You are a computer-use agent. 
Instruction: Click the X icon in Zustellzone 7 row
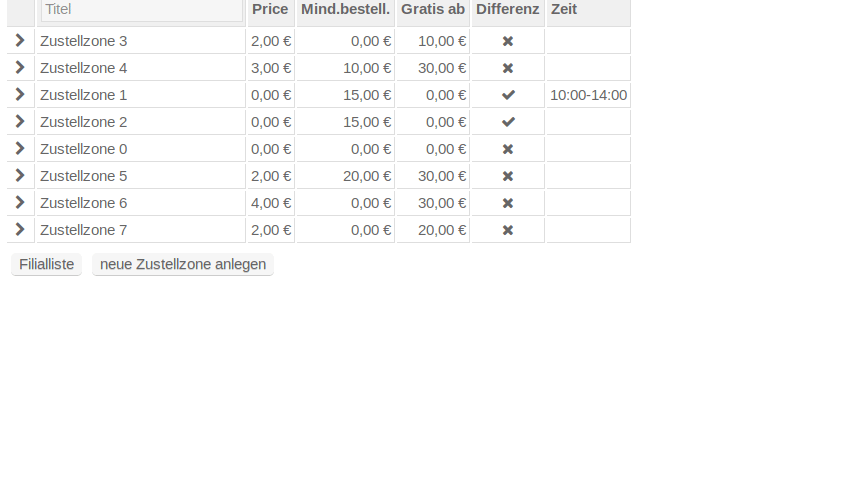(508, 230)
